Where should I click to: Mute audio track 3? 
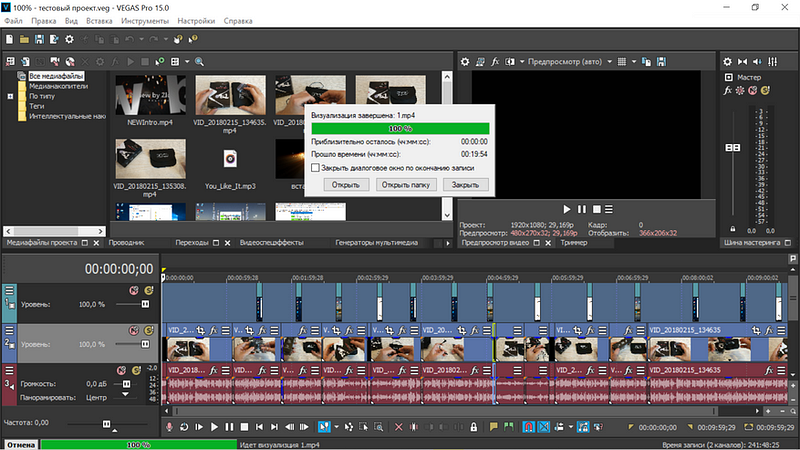coord(121,370)
